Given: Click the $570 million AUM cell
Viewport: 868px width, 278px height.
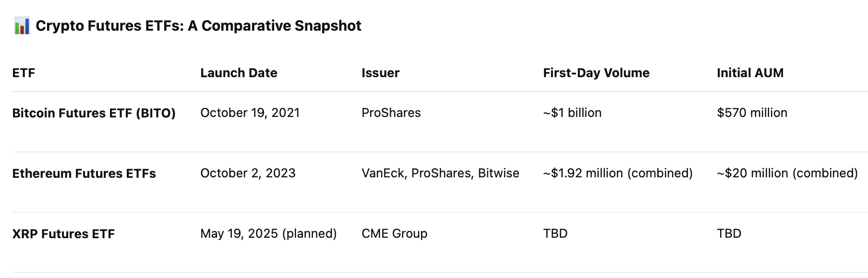Looking at the screenshot, I should pyautogui.click(x=752, y=113).
